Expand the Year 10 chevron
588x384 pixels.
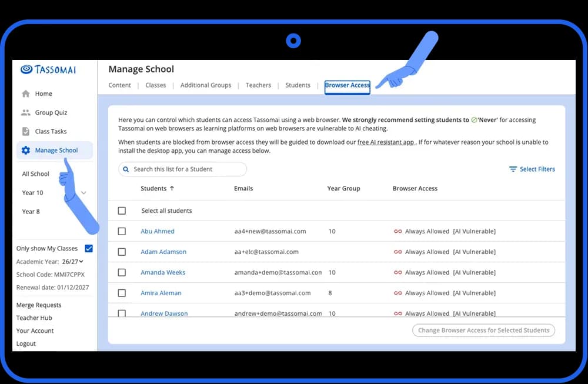click(83, 193)
